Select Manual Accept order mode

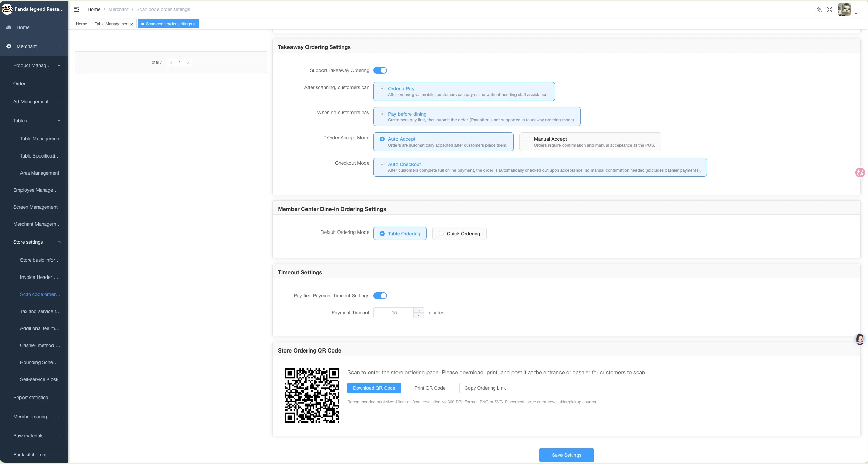coord(590,142)
